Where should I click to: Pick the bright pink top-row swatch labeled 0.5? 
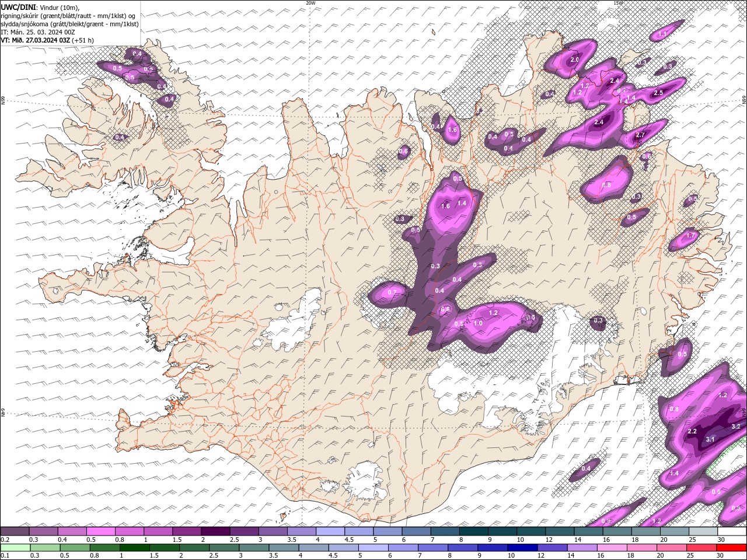click(x=100, y=531)
